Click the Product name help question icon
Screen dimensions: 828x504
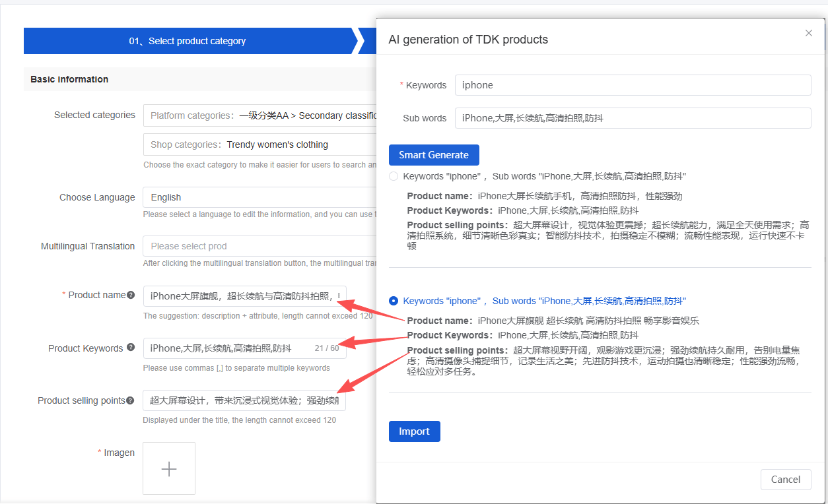131,296
